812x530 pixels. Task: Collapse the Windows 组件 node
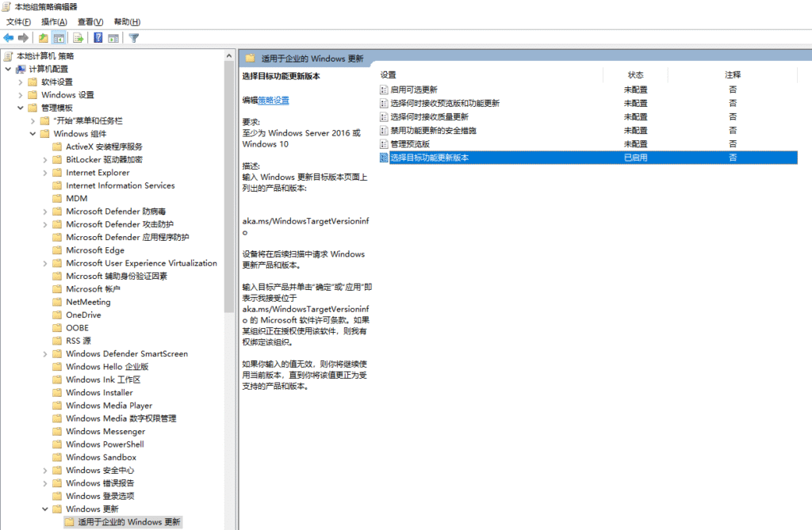pos(33,133)
